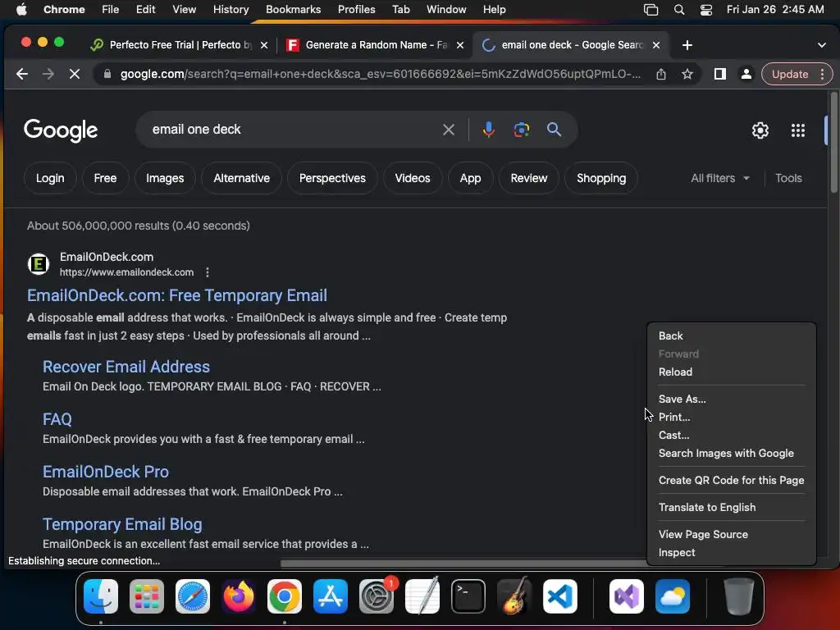Open the Chrome profile icon
The height and width of the screenshot is (630, 840).
[x=746, y=74]
